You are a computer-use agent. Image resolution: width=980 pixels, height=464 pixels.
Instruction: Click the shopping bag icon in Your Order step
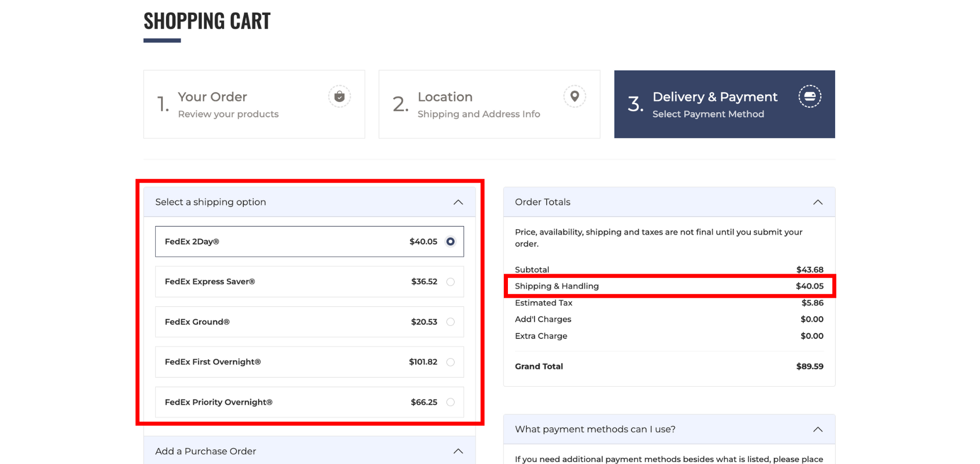pyautogui.click(x=339, y=97)
